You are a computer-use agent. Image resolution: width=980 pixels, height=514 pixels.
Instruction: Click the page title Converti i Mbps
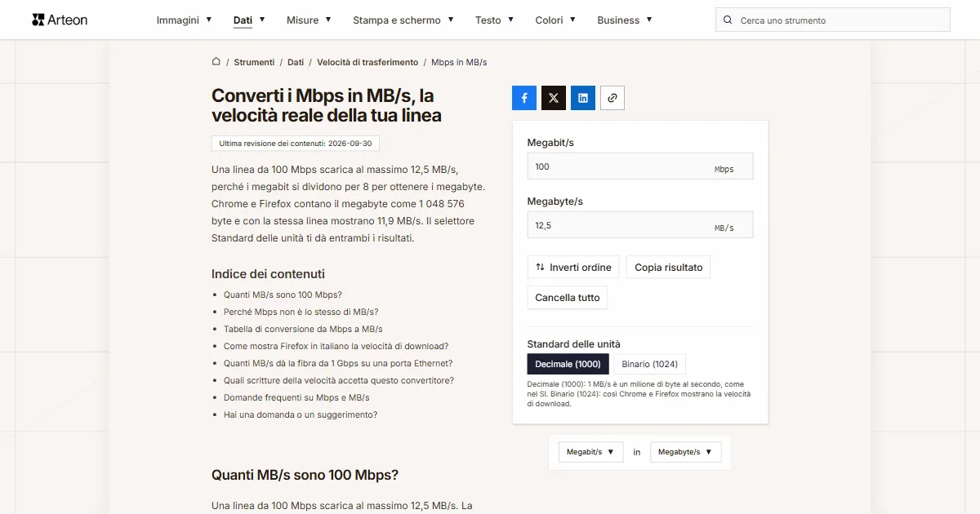(x=327, y=106)
